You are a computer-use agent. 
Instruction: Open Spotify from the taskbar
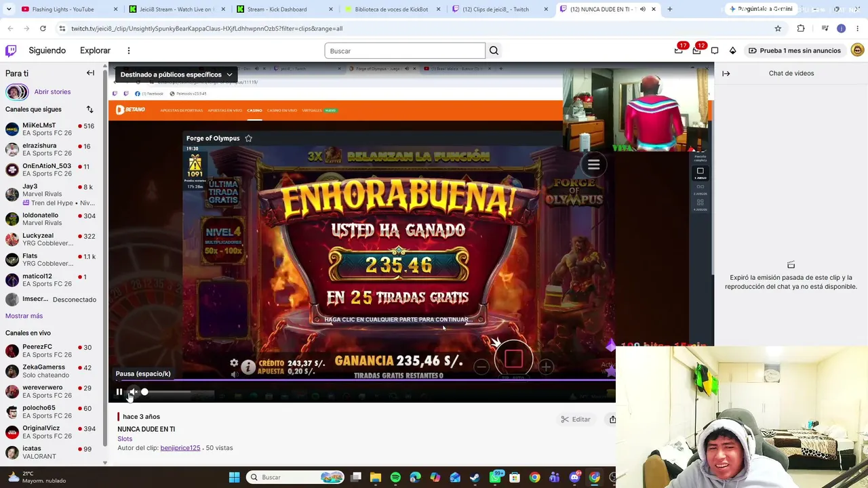[x=395, y=477]
